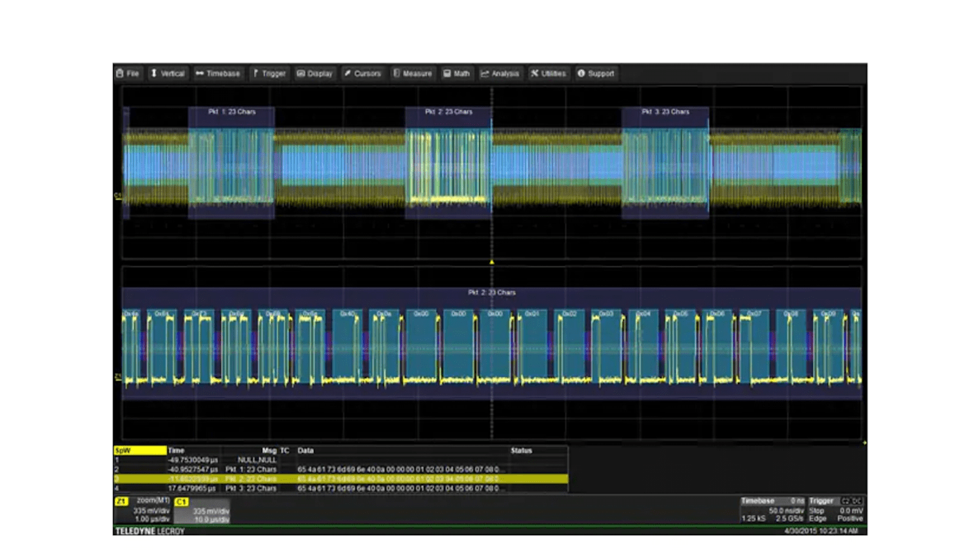This screenshot has height=551, width=980.
Task: Click the Z1 level marker on lower grid
Action: pos(118,377)
